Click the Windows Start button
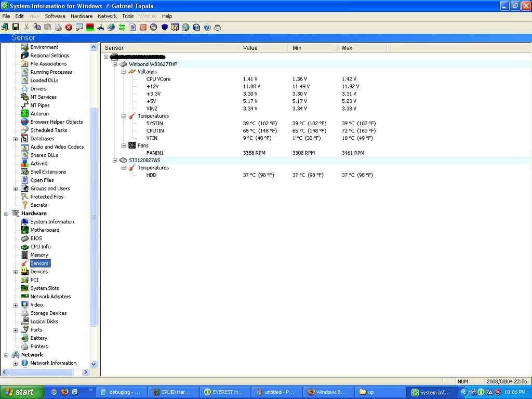 tap(22, 392)
